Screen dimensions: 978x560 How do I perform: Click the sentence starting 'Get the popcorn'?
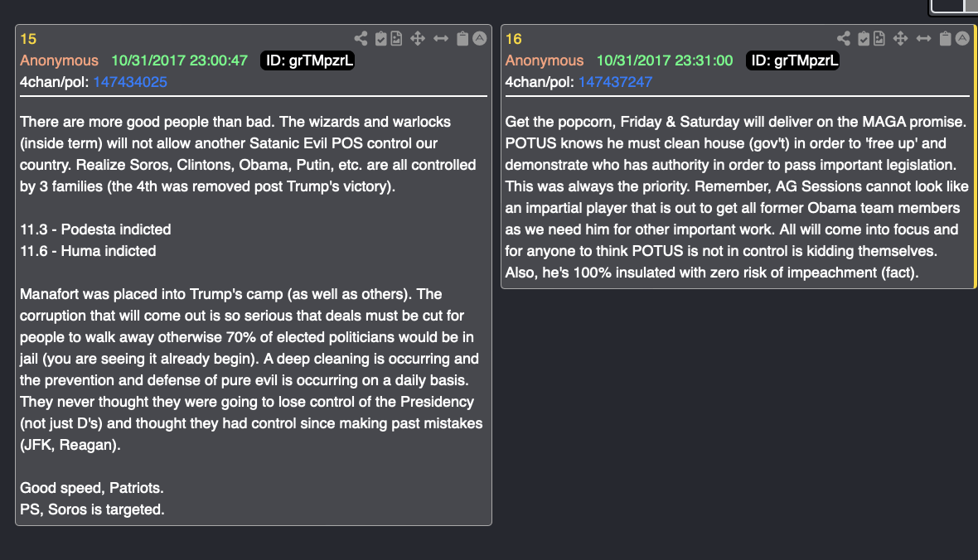coord(735,122)
